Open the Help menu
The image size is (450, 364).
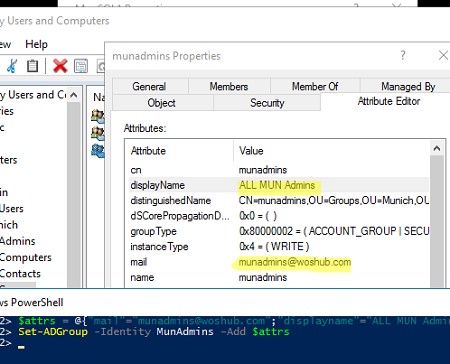(36, 44)
